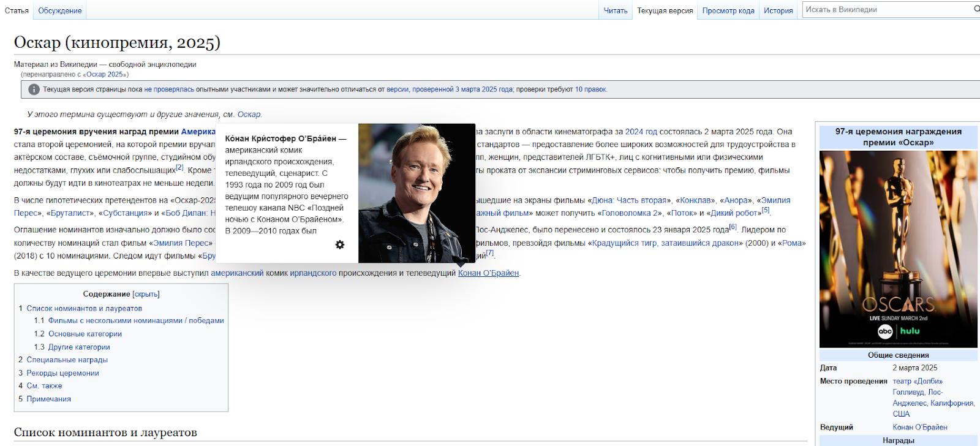This screenshot has width=980, height=446.
Task: Hide the table of contents
Action: [x=146, y=294]
